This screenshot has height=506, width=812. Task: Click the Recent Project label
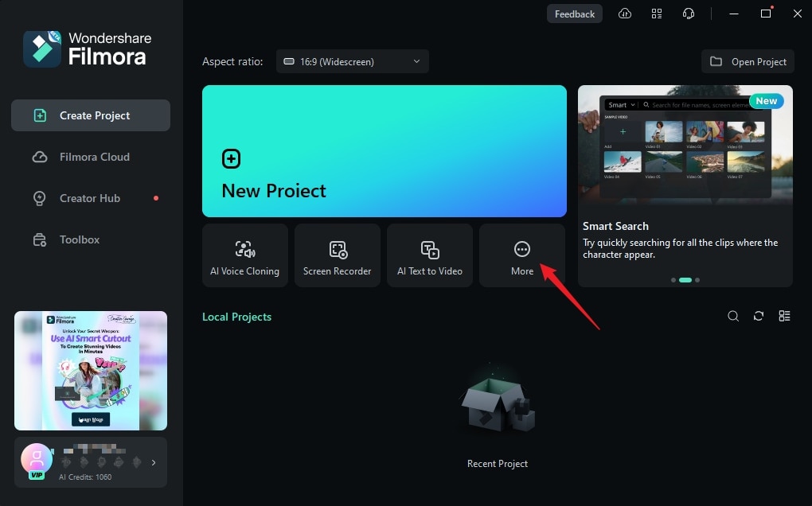click(498, 464)
